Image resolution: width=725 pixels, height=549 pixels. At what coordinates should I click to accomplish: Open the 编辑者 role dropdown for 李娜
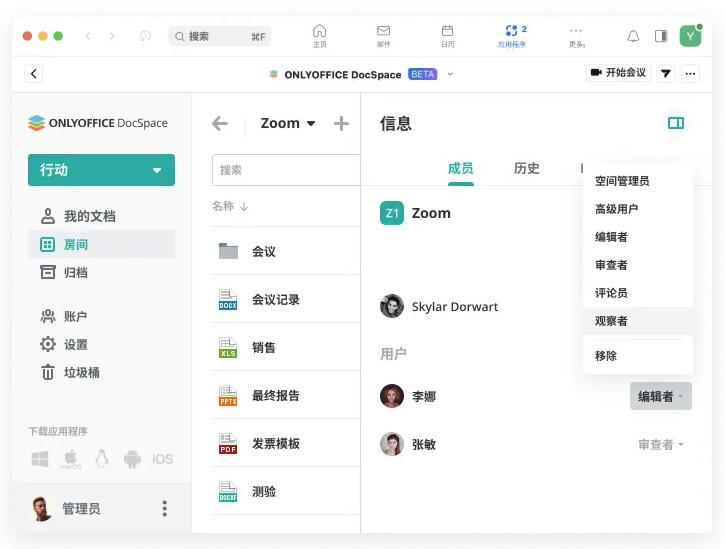click(x=661, y=396)
